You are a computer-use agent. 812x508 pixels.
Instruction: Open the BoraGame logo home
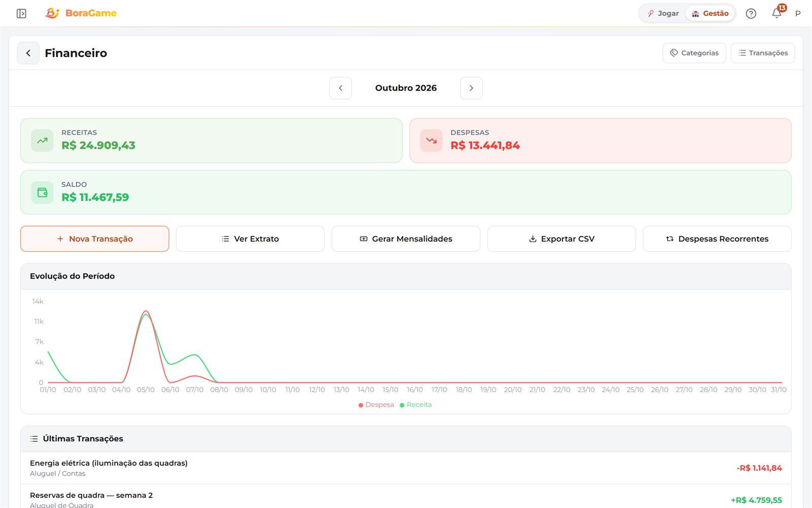(x=81, y=13)
